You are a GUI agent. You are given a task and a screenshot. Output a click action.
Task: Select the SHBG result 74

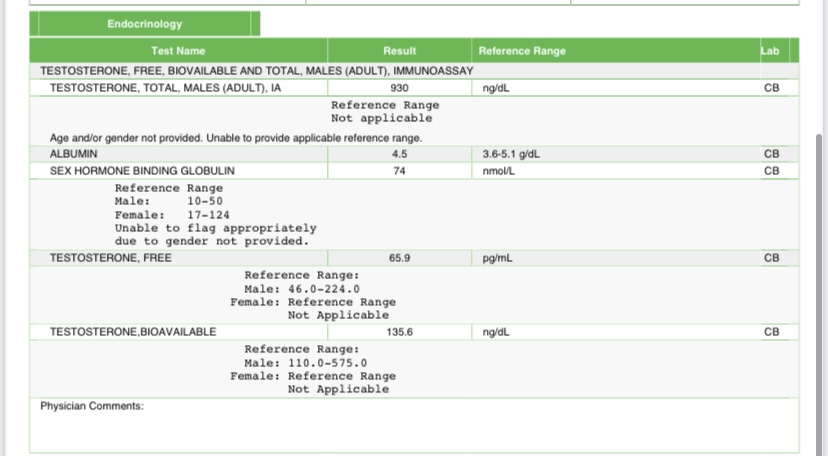point(399,171)
